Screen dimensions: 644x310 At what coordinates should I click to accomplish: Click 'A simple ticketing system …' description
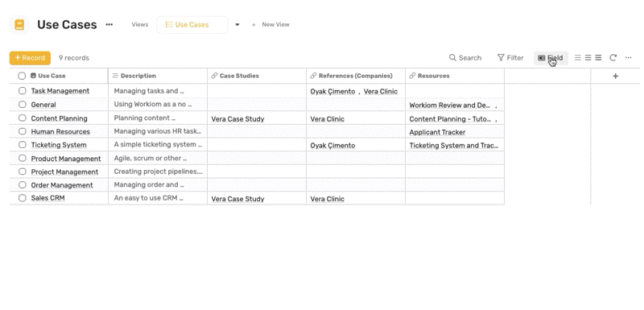pyautogui.click(x=158, y=144)
